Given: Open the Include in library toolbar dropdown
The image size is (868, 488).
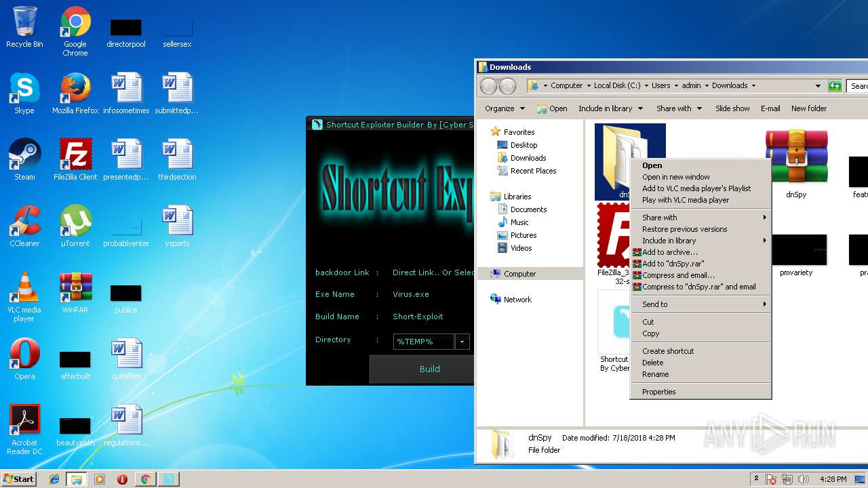Looking at the screenshot, I should click(x=610, y=108).
